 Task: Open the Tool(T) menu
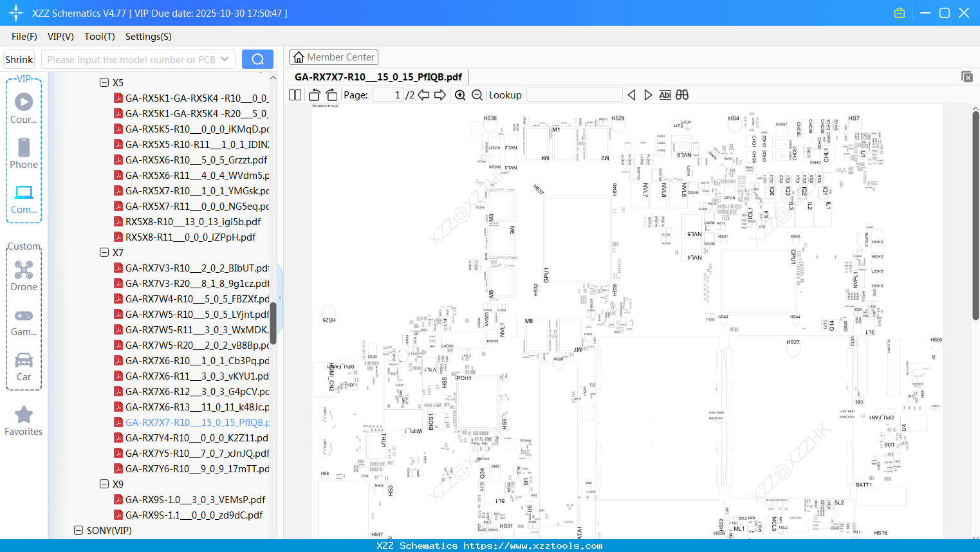pos(100,37)
